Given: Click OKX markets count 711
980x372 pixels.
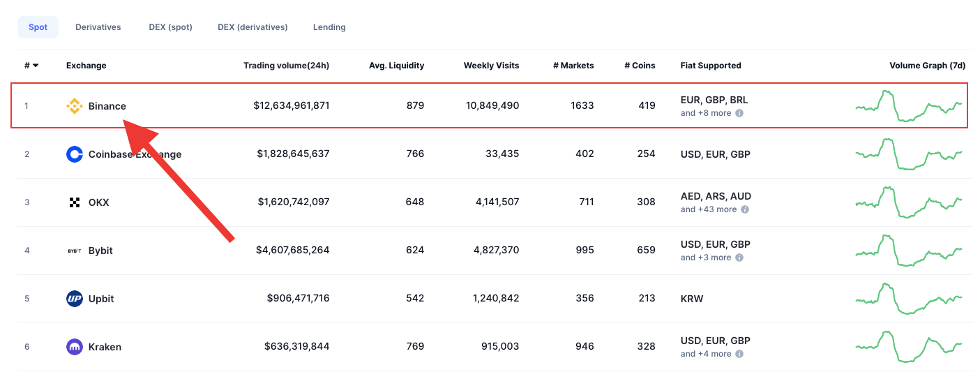Looking at the screenshot, I should (x=586, y=202).
